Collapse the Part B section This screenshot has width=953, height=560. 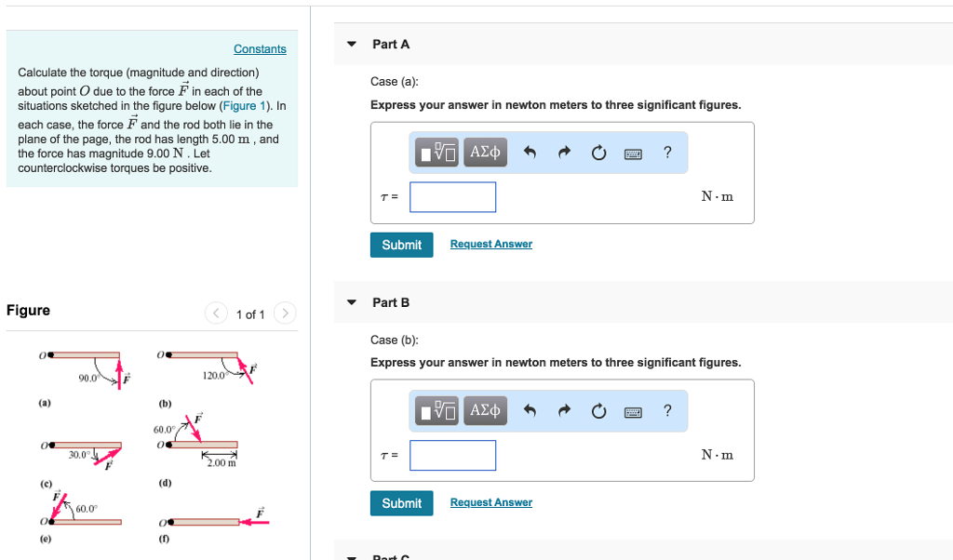[x=351, y=301]
